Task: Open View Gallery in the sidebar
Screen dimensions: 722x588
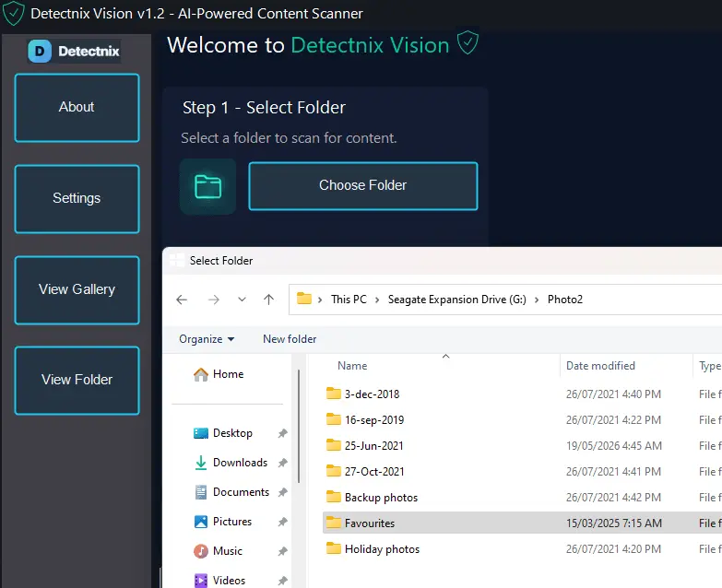Action: [77, 290]
